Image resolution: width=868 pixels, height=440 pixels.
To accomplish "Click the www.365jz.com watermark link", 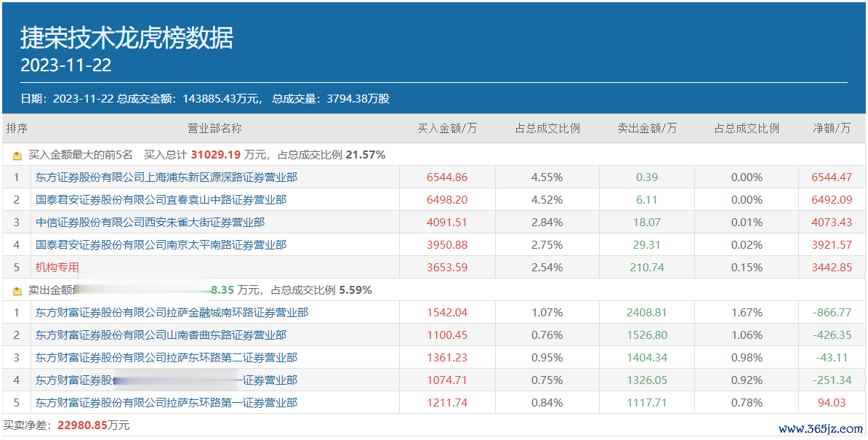I will coord(820,429).
